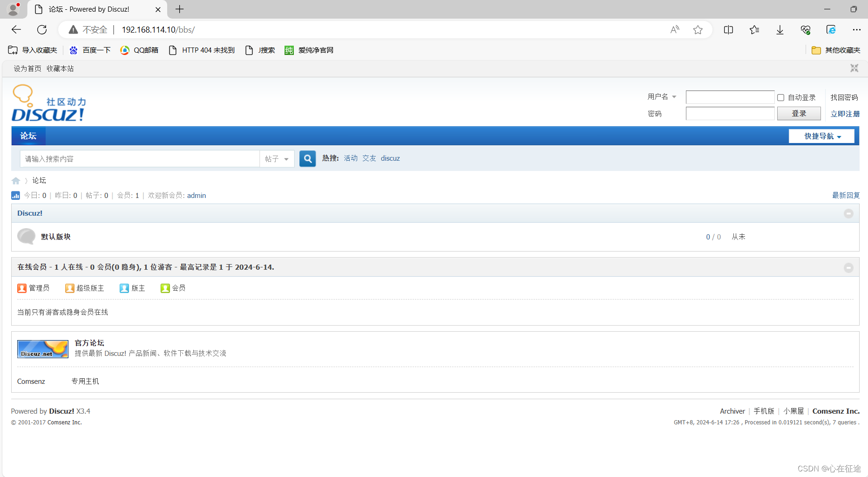
Task: Click the not-secure warning triangle icon
Action: [73, 30]
